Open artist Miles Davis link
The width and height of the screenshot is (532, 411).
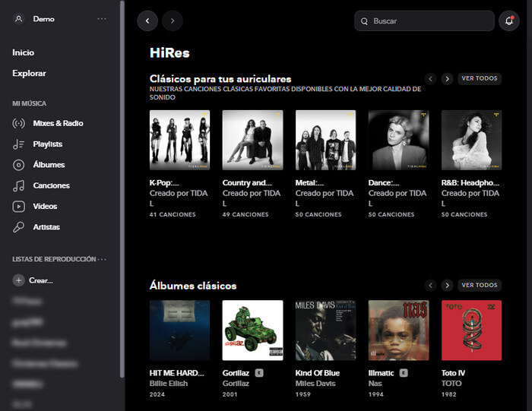315,384
